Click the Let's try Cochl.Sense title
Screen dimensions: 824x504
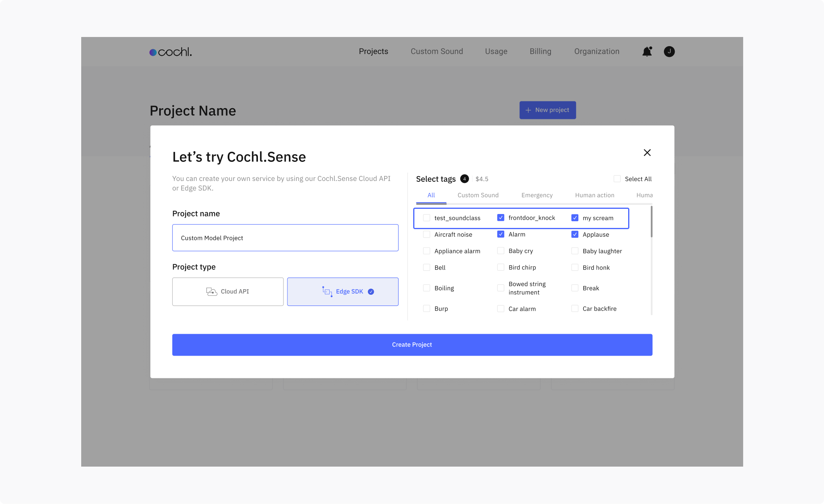239,157
